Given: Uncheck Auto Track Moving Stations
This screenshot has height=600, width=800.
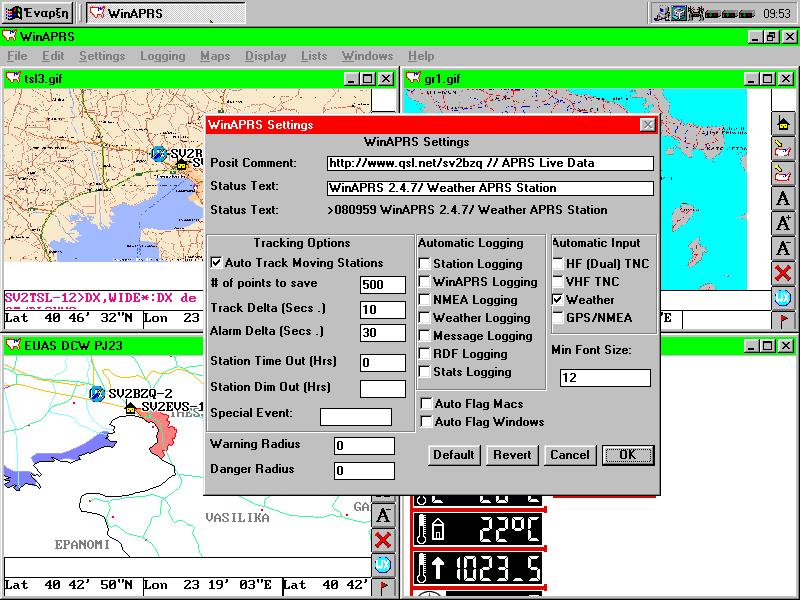Looking at the screenshot, I should coord(216,263).
